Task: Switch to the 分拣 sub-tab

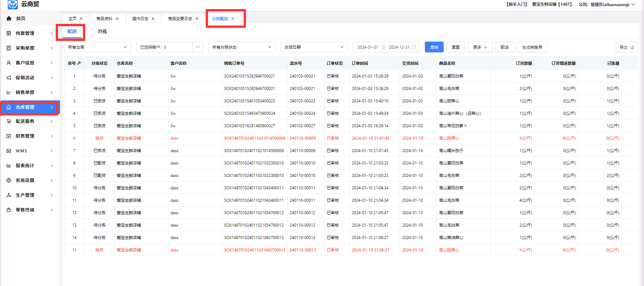Action: 102,32
